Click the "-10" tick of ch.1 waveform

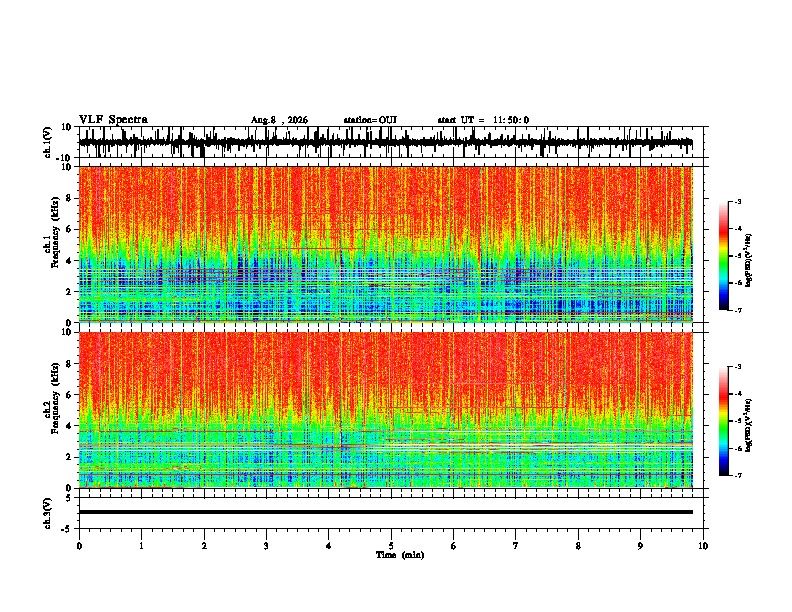pos(65,158)
